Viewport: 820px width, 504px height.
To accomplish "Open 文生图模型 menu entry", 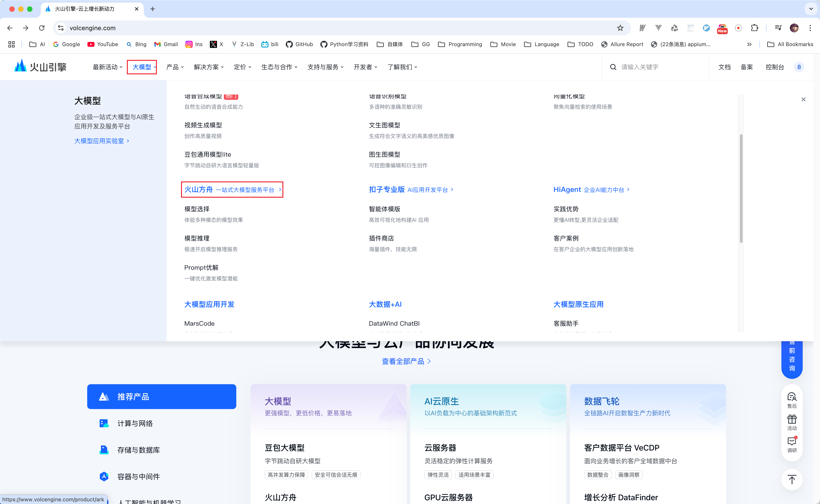I will [x=384, y=125].
